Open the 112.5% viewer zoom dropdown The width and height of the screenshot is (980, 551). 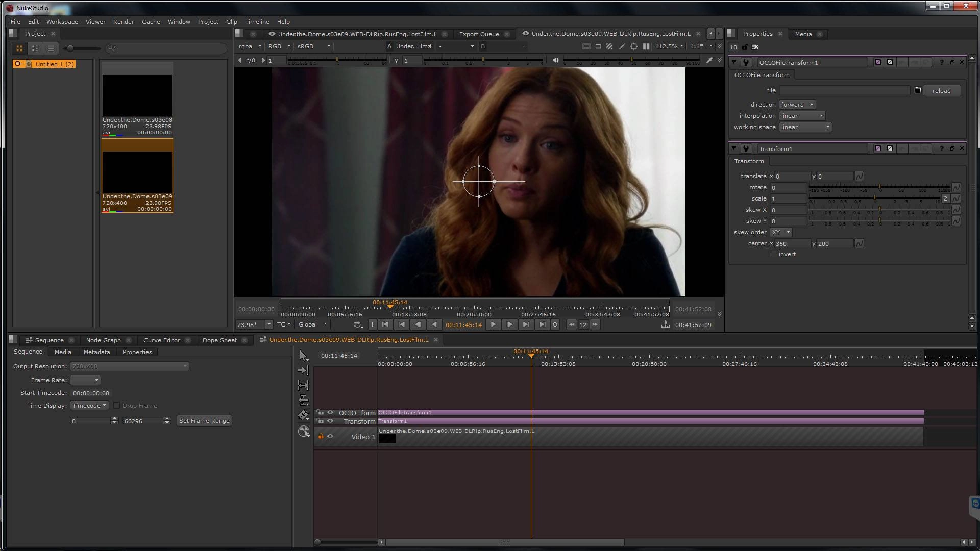[x=669, y=46]
